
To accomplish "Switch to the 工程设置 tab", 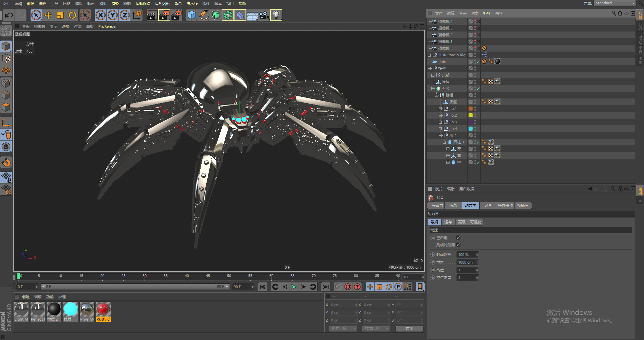I will pos(436,205).
